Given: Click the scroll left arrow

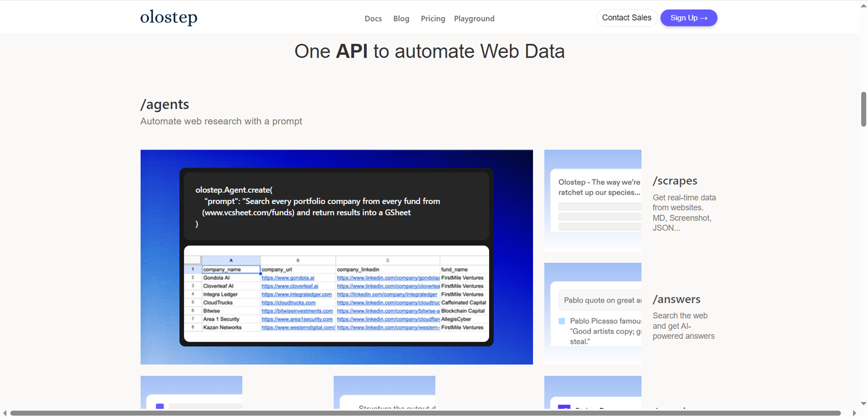Looking at the screenshot, I should pos(5,413).
